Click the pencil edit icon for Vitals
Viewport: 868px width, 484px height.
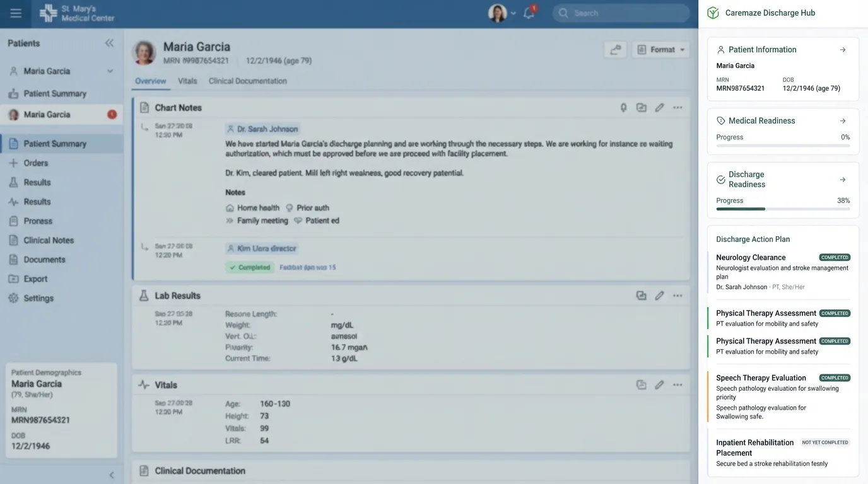(x=660, y=384)
